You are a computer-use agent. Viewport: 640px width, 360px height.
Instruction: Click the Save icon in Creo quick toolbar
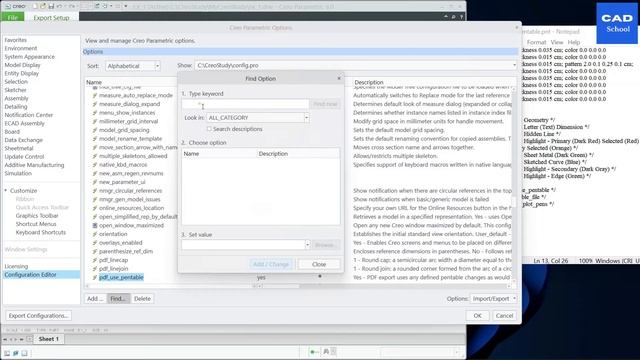click(51, 6)
